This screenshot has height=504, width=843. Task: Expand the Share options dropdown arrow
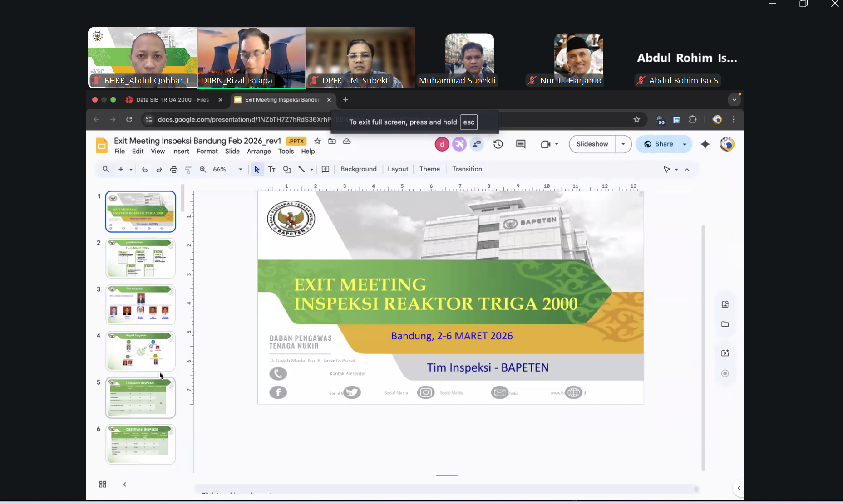(685, 144)
